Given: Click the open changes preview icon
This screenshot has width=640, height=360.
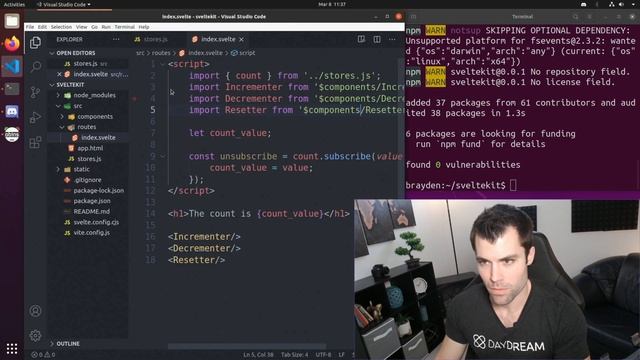Looking at the screenshot, I should (x=361, y=39).
